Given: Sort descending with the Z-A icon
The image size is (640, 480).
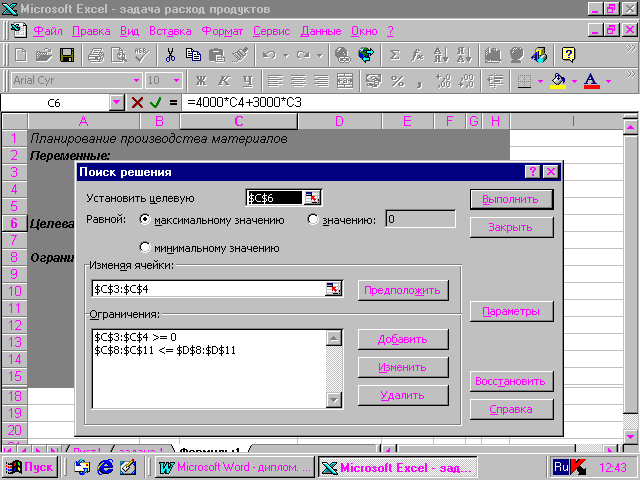Looking at the screenshot, I should coord(464,55).
